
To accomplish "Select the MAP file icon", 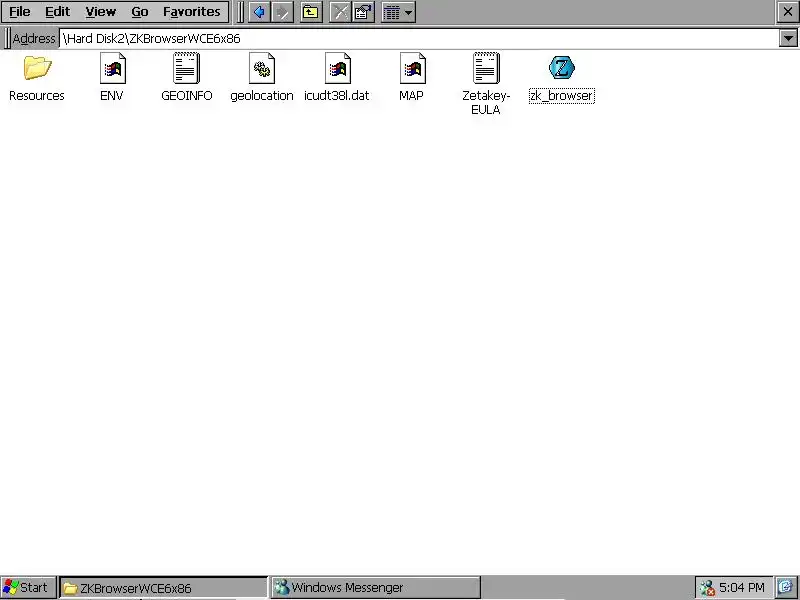I will pyautogui.click(x=412, y=68).
